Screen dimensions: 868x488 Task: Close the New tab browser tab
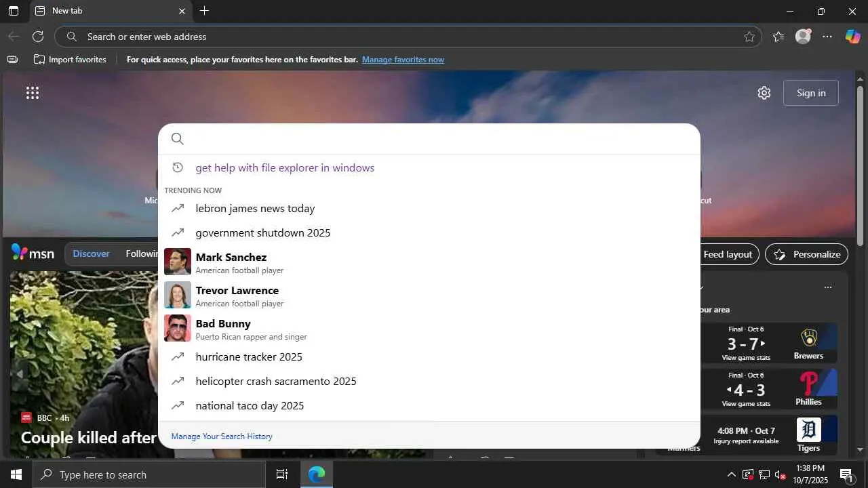[x=182, y=11]
